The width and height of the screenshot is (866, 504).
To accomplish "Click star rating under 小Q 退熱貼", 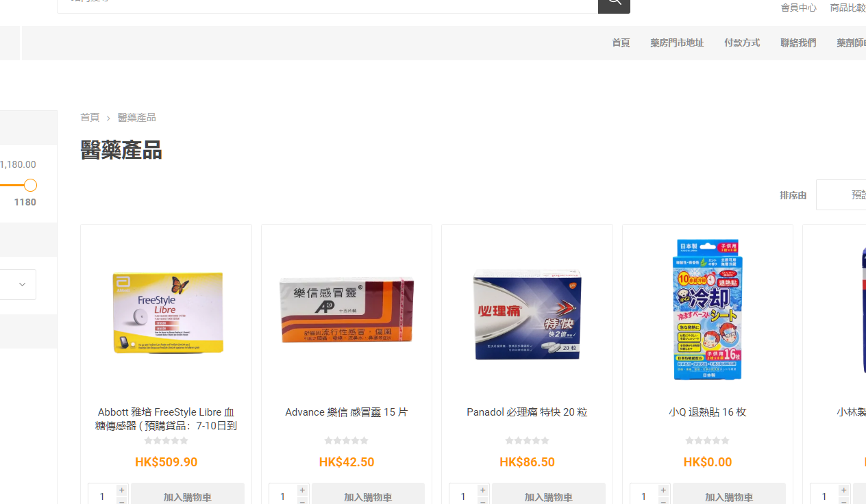I will pyautogui.click(x=708, y=441).
